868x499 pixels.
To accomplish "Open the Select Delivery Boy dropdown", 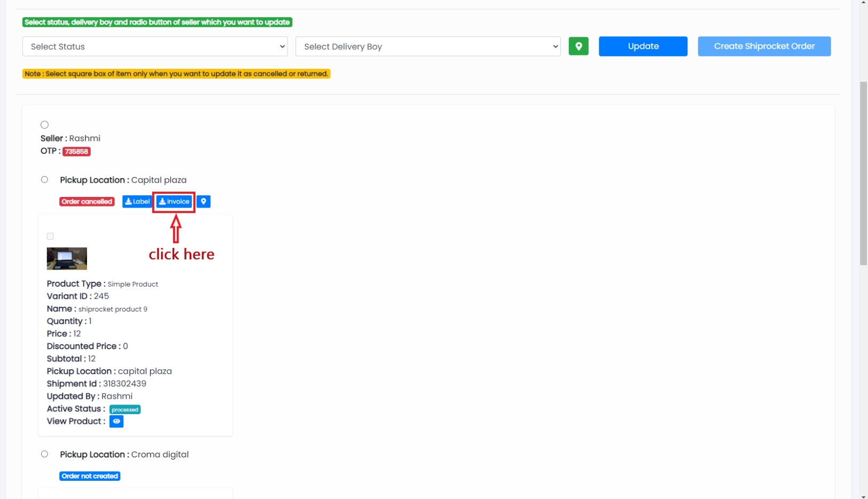I will click(428, 46).
